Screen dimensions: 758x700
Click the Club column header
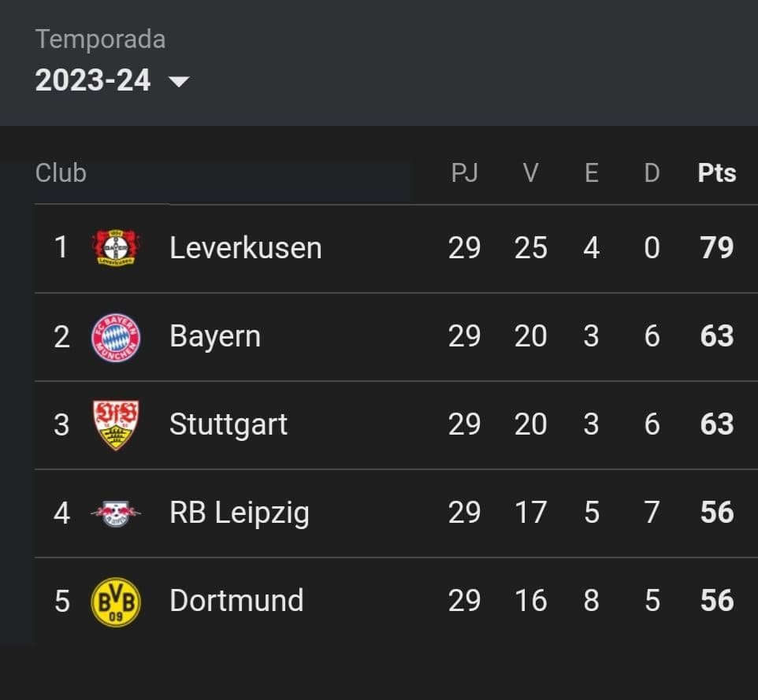(61, 172)
